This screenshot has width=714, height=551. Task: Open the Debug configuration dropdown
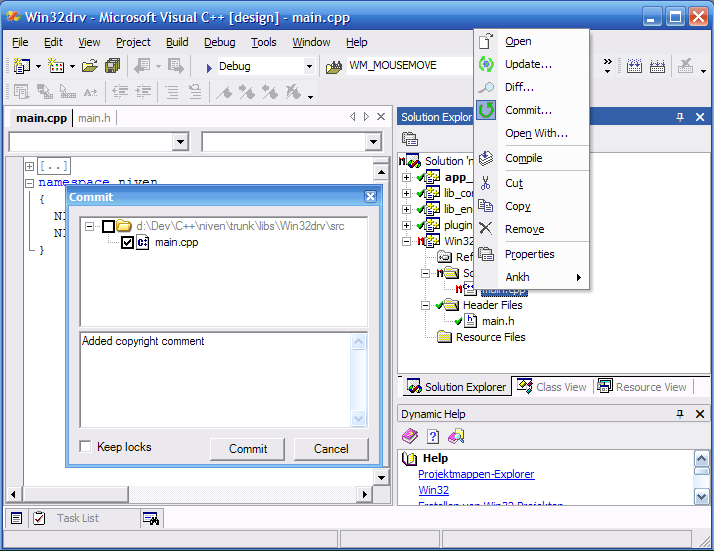309,66
